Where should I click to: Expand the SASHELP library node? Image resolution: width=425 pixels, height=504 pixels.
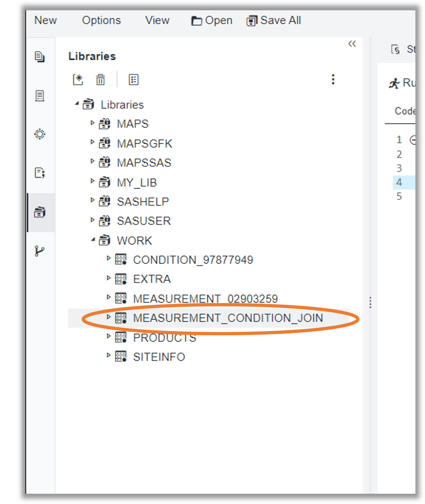tap(92, 200)
